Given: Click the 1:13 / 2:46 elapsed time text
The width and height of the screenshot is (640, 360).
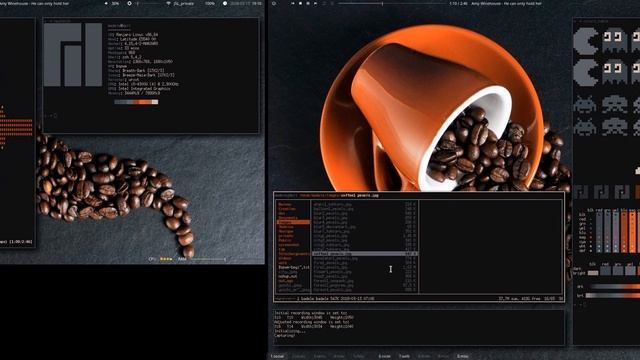Looking at the screenshot, I should (x=458, y=3).
